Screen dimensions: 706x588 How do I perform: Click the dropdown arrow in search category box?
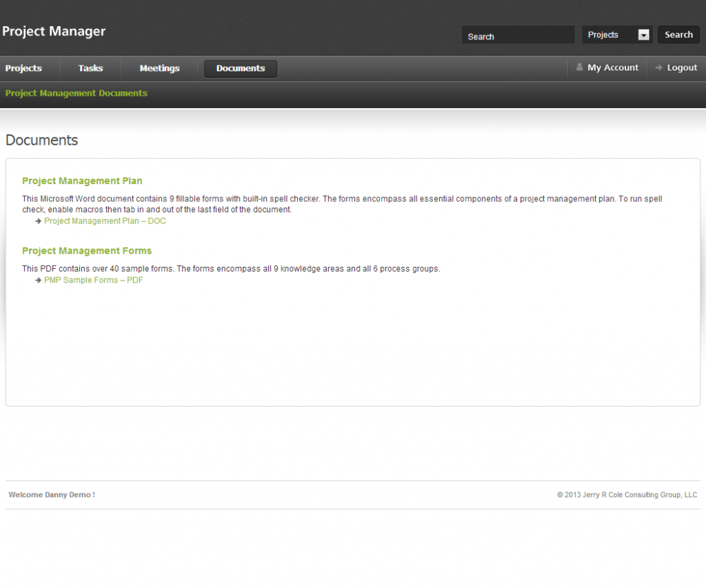tap(643, 35)
